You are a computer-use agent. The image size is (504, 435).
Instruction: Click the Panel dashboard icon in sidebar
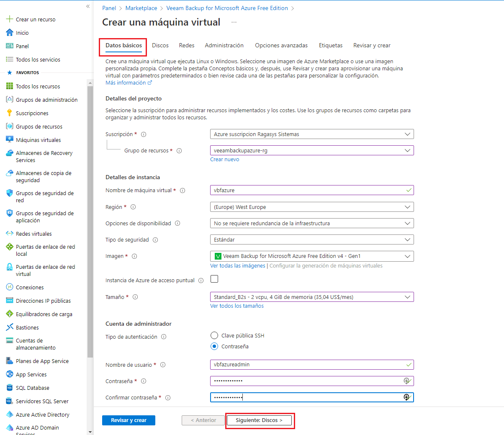click(9, 46)
